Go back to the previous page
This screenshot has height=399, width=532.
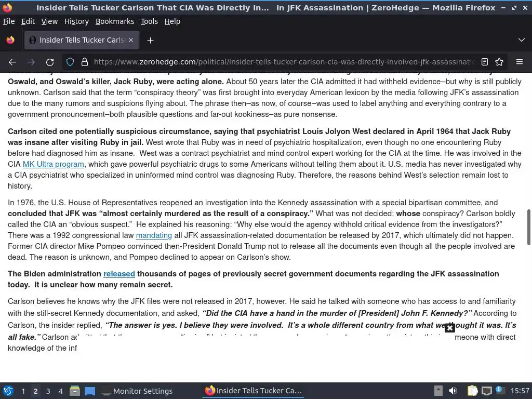[12, 62]
